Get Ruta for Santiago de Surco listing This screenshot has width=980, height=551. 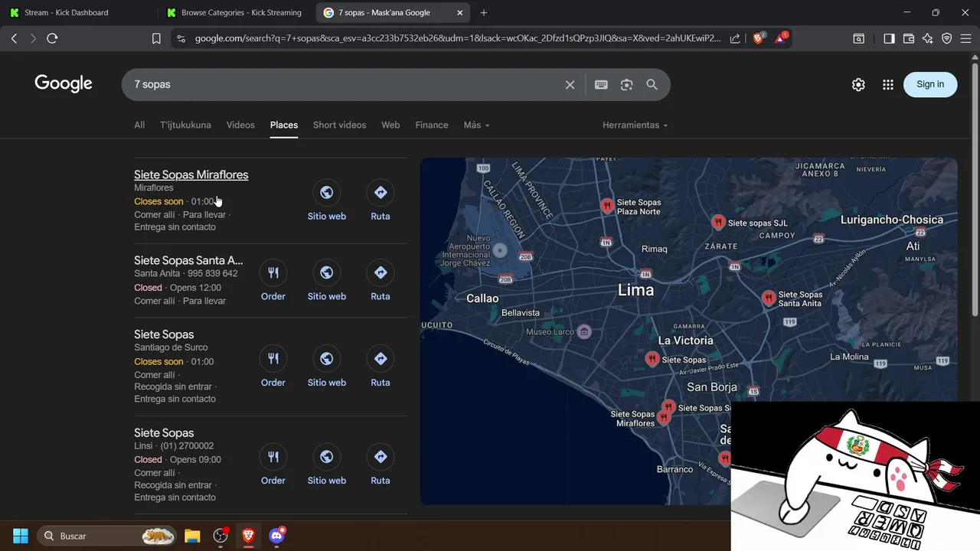(381, 367)
